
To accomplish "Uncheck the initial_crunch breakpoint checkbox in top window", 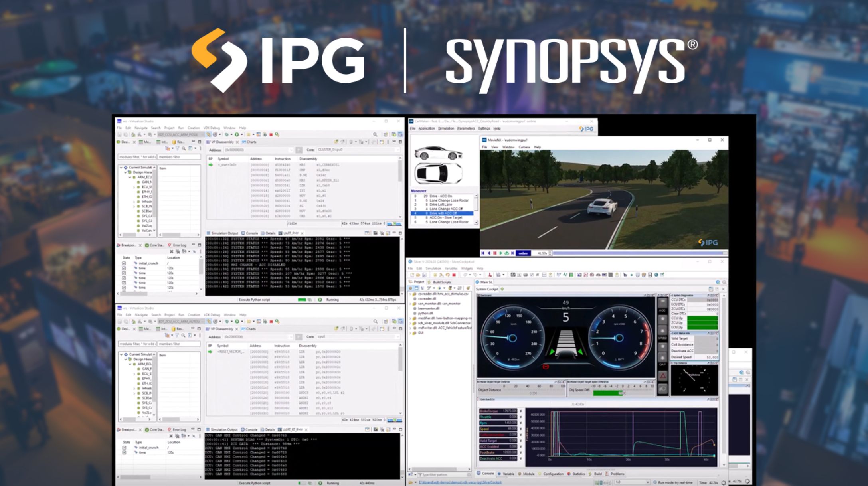I will coord(124,263).
